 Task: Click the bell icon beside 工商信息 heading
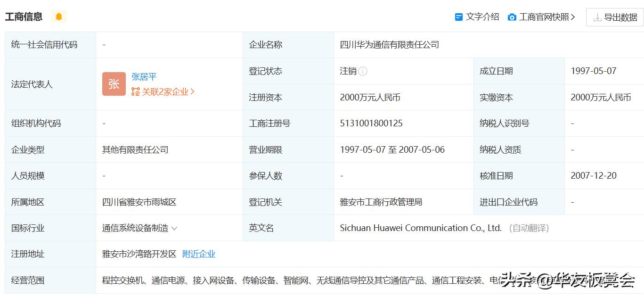(58, 16)
